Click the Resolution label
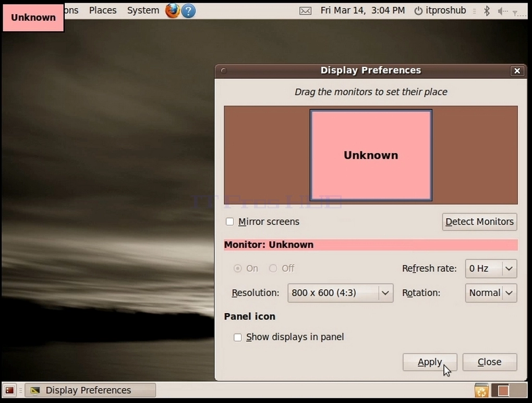Screen dimensions: 532x403 click(256, 293)
